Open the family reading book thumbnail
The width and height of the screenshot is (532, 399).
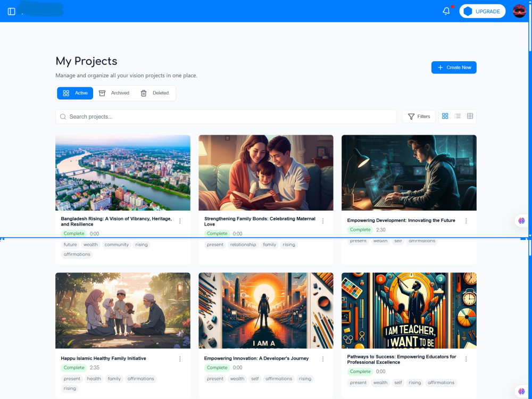tap(265, 173)
